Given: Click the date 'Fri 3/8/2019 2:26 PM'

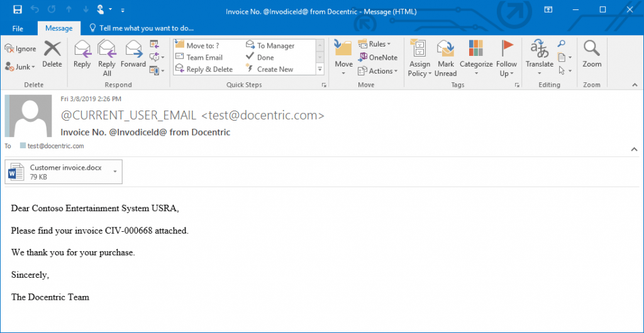Looking at the screenshot, I should click(91, 99).
